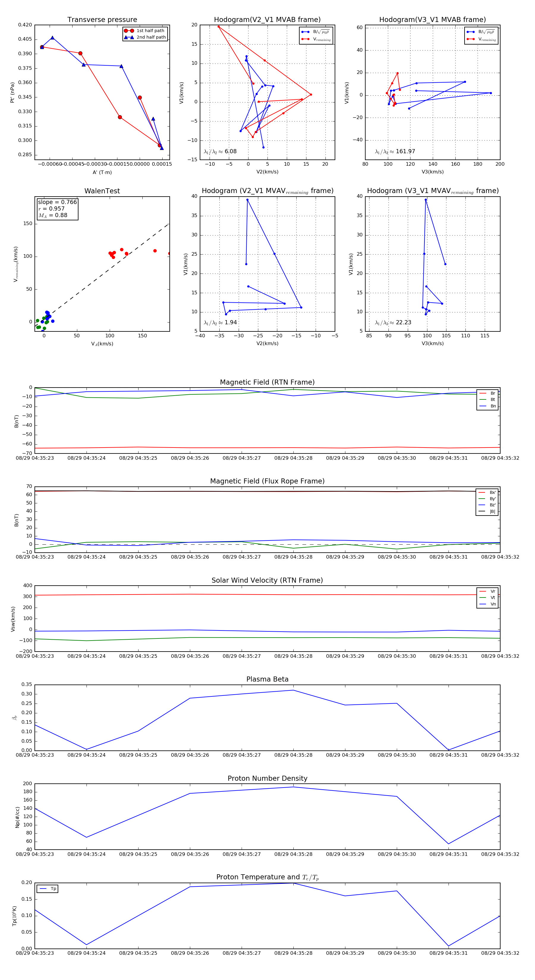Click the Plasma Beta peak at 04:35:28
Screen dimensions: 535x980
tap(293, 690)
